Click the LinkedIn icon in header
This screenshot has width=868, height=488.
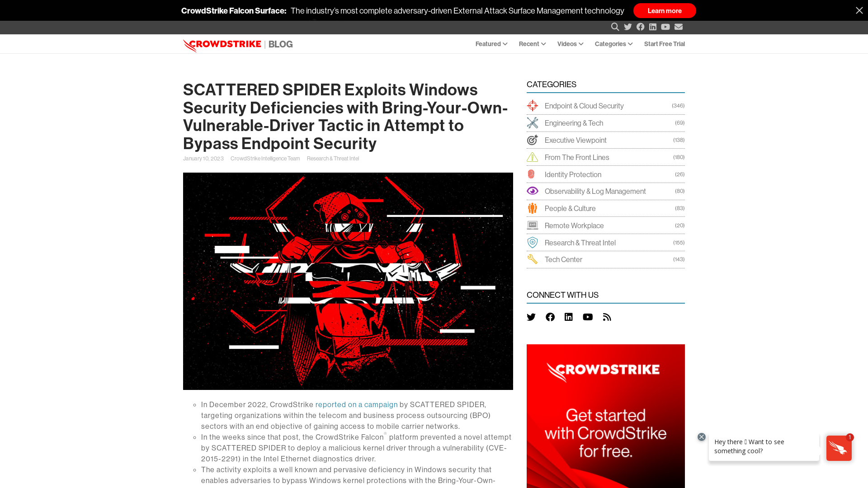point(653,27)
